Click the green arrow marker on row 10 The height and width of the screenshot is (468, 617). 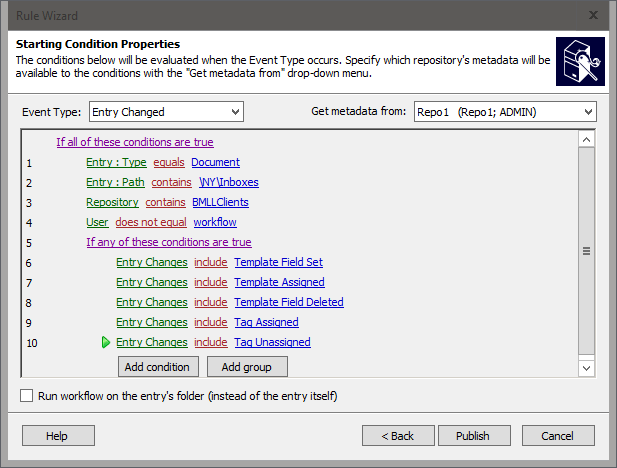coord(105,342)
